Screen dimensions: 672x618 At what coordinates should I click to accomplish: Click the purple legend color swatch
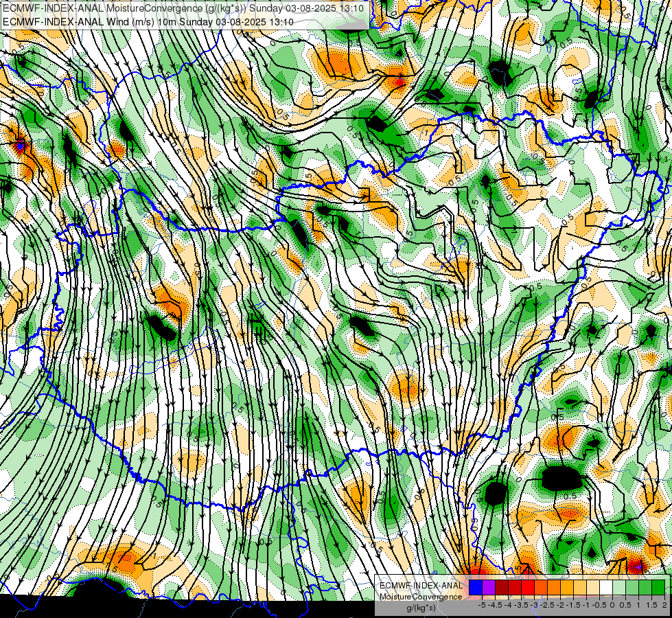(x=489, y=588)
